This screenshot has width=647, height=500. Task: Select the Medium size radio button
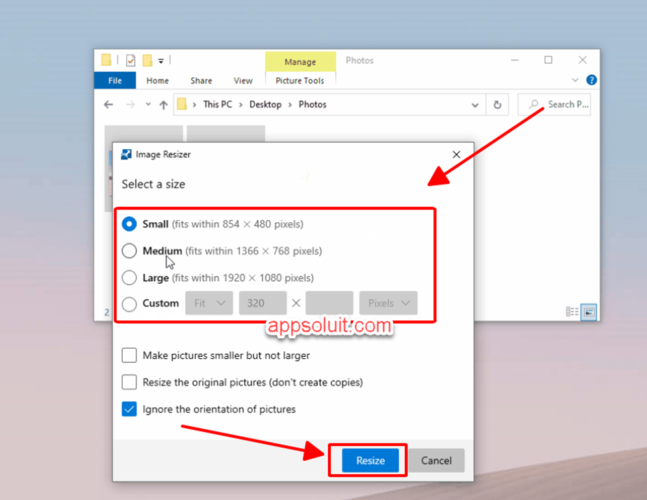click(129, 251)
